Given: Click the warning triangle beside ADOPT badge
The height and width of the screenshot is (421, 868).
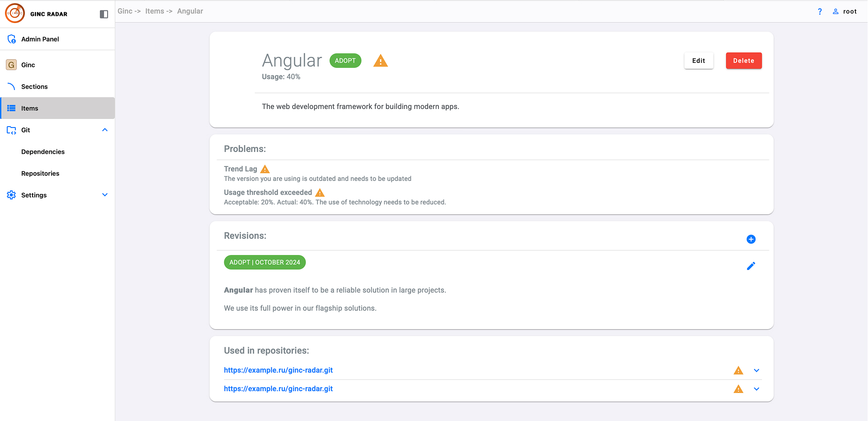Looking at the screenshot, I should pyautogui.click(x=381, y=61).
